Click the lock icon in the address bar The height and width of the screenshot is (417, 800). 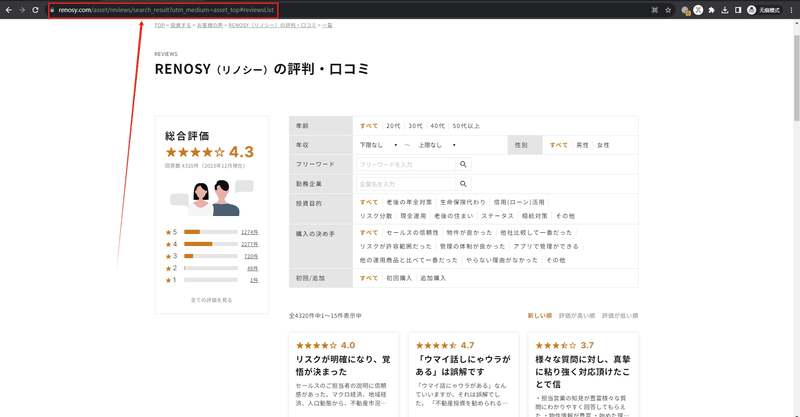point(52,10)
